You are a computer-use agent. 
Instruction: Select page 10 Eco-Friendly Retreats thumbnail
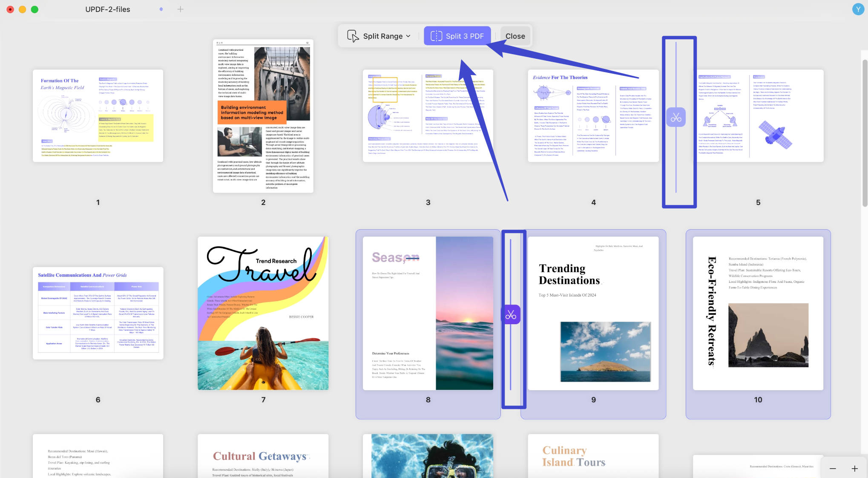point(758,313)
